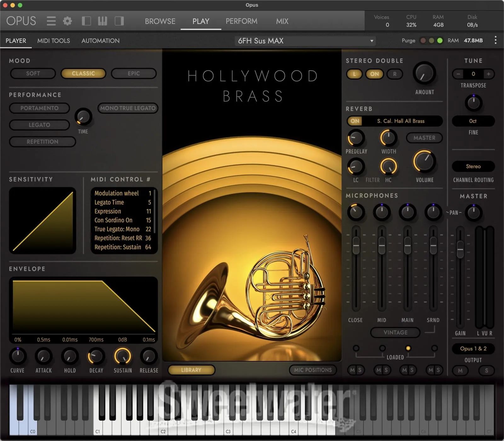The width and height of the screenshot is (504, 441).
Task: Open the settings gear
Action: (x=67, y=21)
